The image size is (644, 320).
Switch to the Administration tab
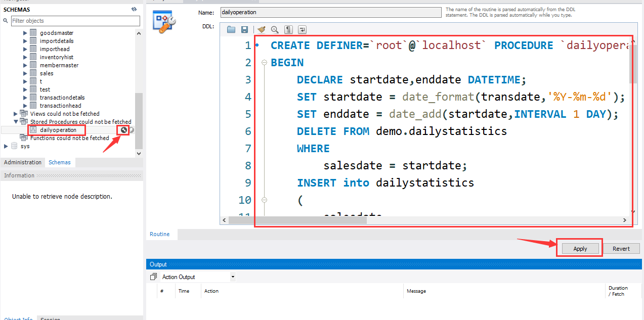click(x=23, y=162)
